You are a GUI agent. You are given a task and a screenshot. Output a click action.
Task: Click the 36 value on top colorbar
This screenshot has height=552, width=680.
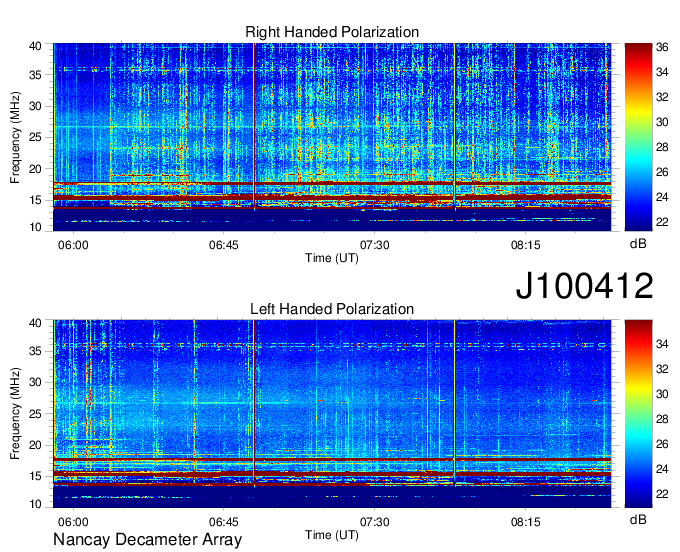(x=662, y=47)
